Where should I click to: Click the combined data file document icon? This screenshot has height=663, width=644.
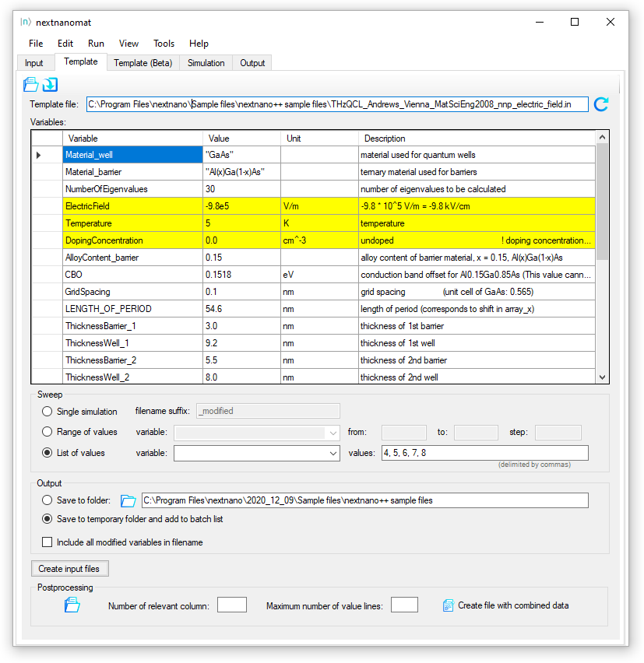pyautogui.click(x=448, y=605)
